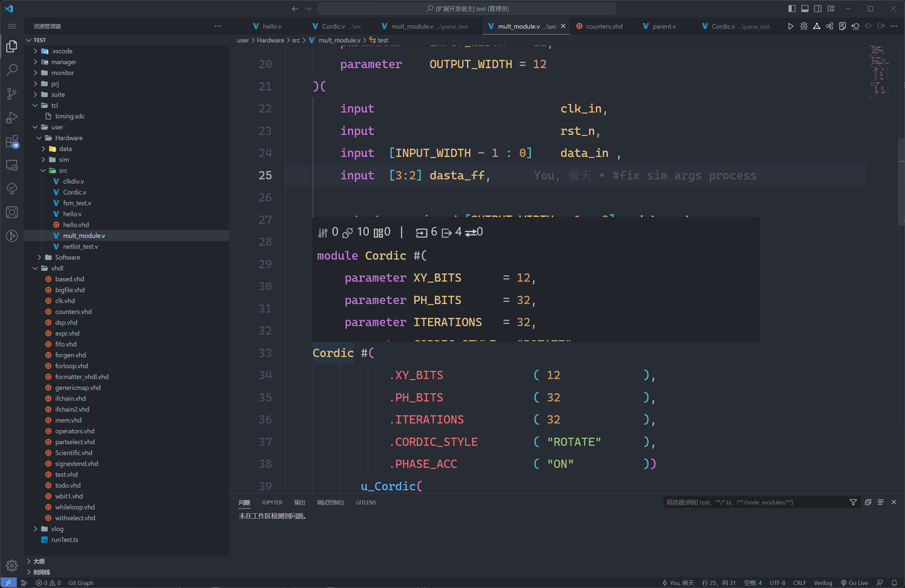Screen dimensions: 905x588
Task: Open the Source Control view
Action: pyautogui.click(x=12, y=94)
